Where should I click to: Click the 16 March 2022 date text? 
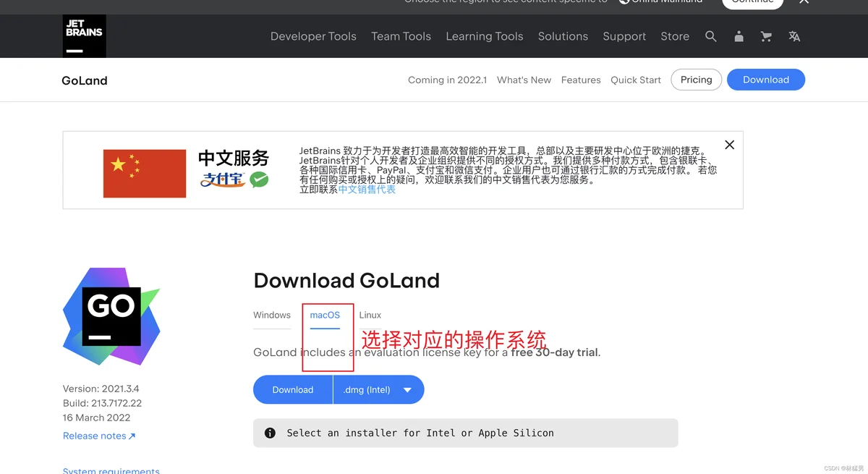click(x=96, y=418)
